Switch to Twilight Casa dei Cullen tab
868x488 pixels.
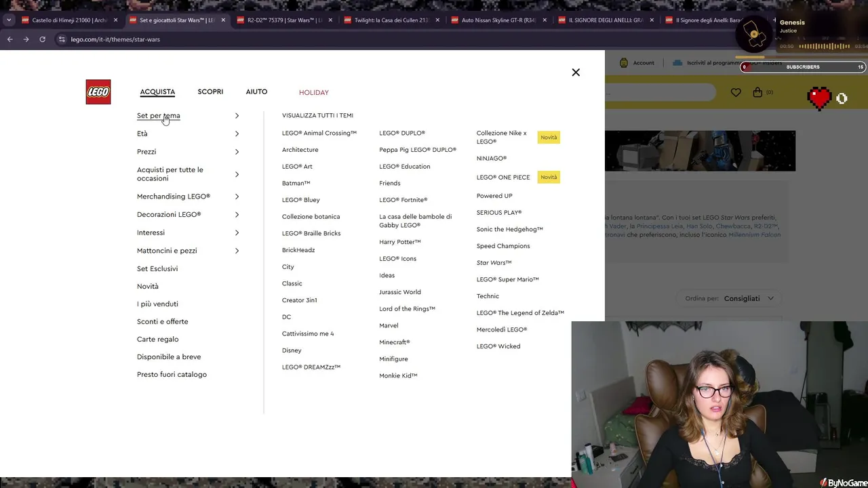click(392, 20)
